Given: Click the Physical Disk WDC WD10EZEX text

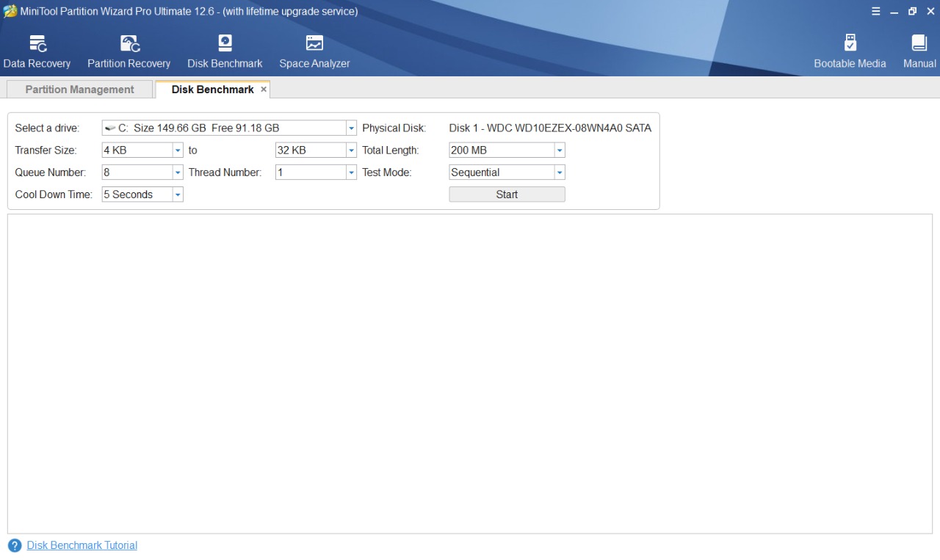Looking at the screenshot, I should tap(550, 128).
